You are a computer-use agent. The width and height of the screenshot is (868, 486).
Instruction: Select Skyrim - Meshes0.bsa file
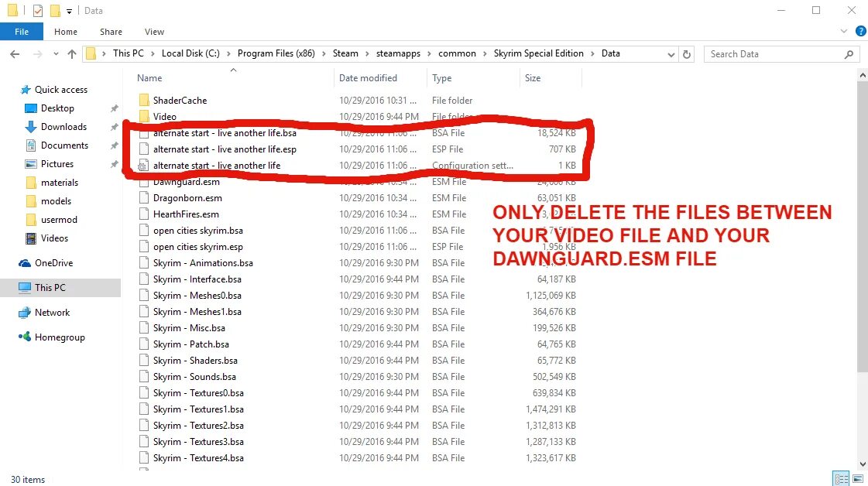197,296
